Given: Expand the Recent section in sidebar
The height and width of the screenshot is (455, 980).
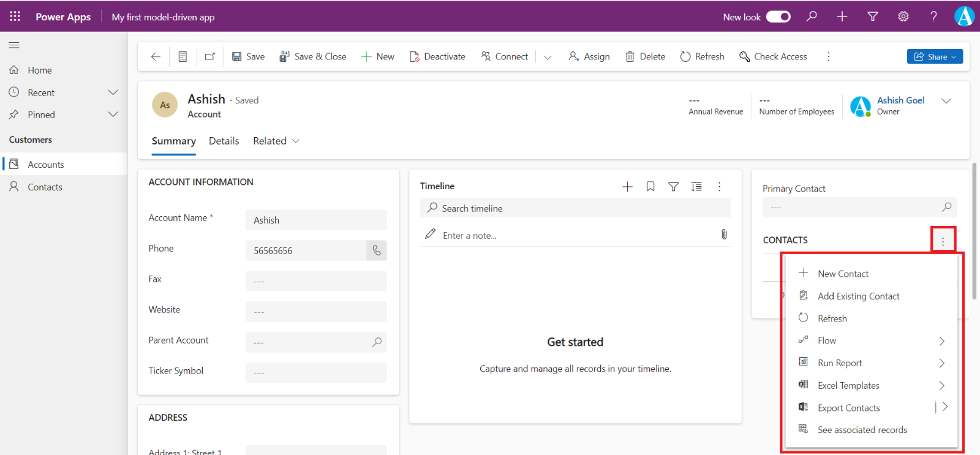Looking at the screenshot, I should 113,92.
